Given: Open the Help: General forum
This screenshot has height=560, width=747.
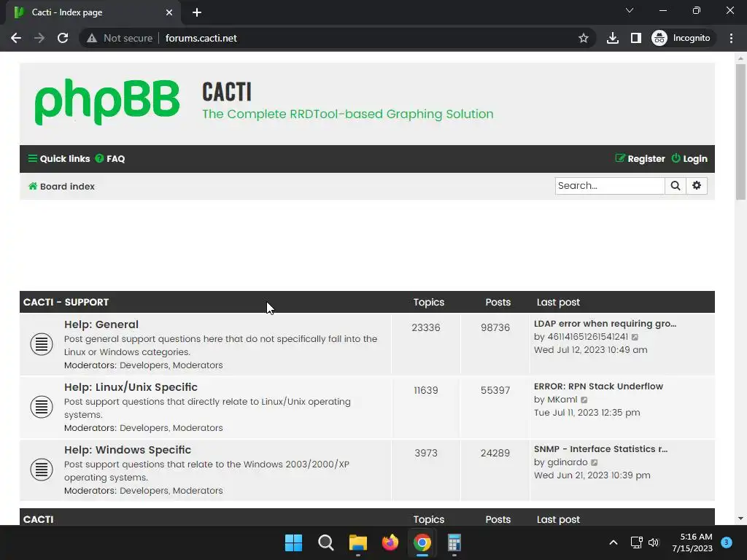Looking at the screenshot, I should [x=101, y=324].
